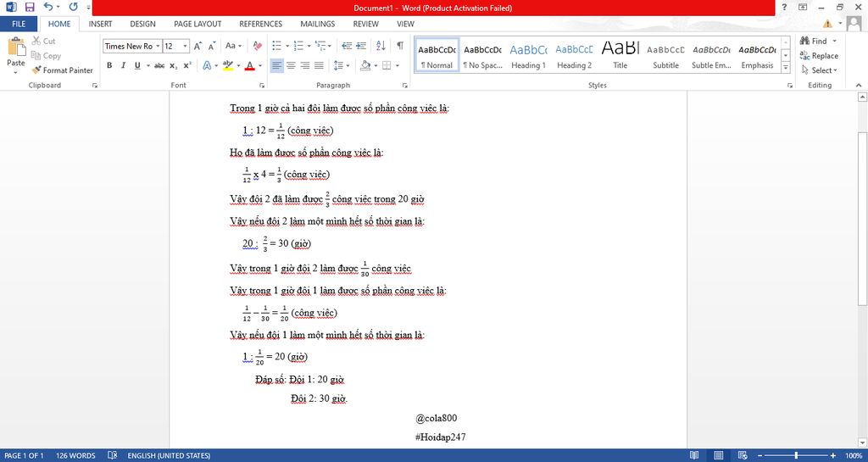868x462 pixels.
Task: Toggle superscript formatting
Action: pyautogui.click(x=187, y=65)
